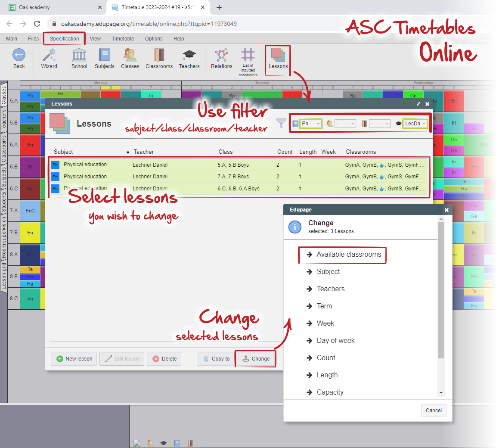Open the teacher filter dropdown showing LecDa
The height and width of the screenshot is (448, 496).
click(x=415, y=123)
